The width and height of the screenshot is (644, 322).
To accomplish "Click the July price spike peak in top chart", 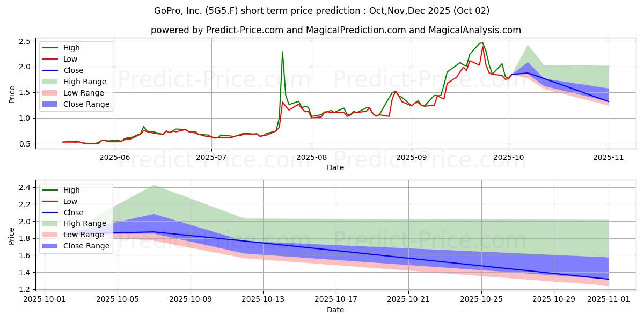I will tap(282, 52).
